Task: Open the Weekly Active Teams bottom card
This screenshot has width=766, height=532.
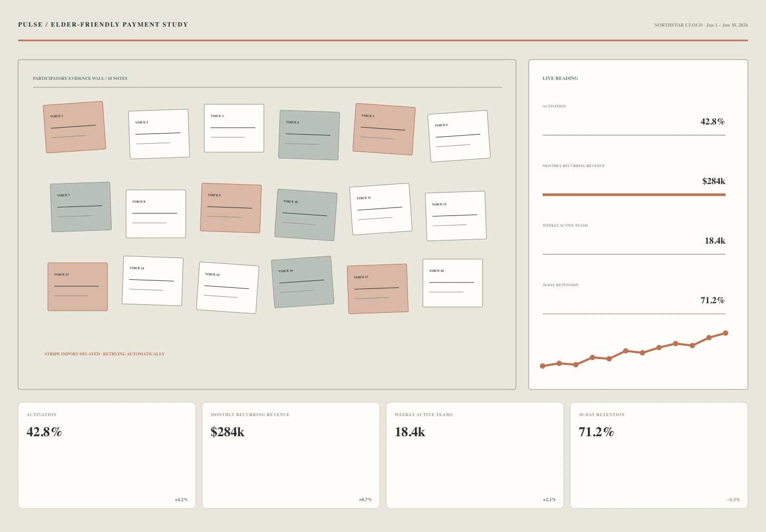Action: coord(475,455)
